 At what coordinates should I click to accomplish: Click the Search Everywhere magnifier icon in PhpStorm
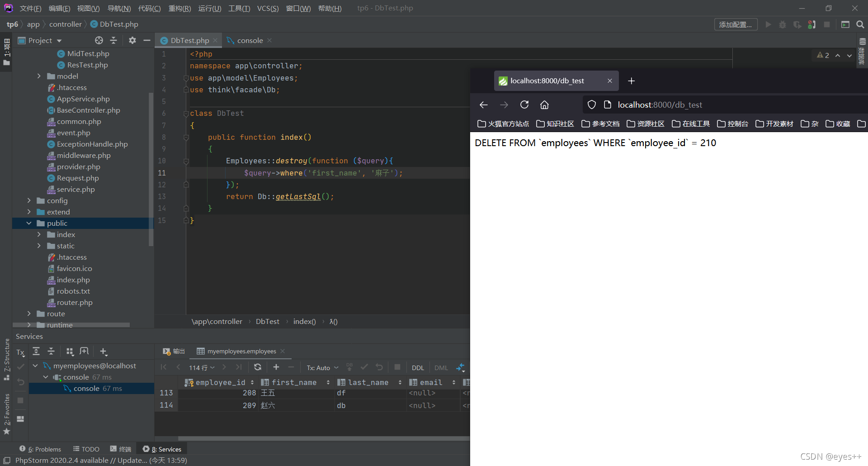point(860,24)
